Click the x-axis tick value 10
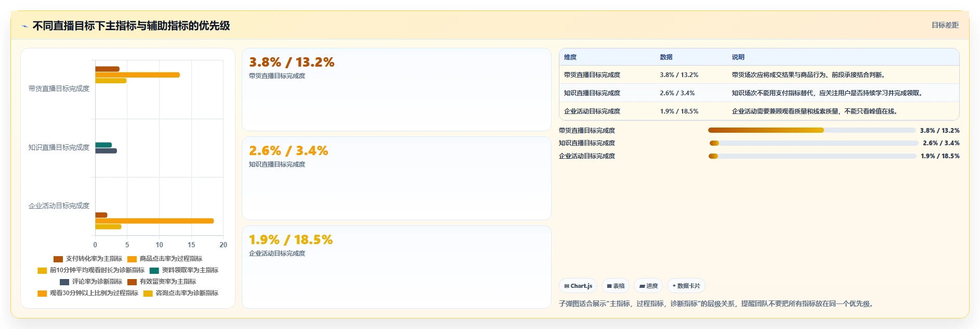The image size is (980, 329). point(159,245)
